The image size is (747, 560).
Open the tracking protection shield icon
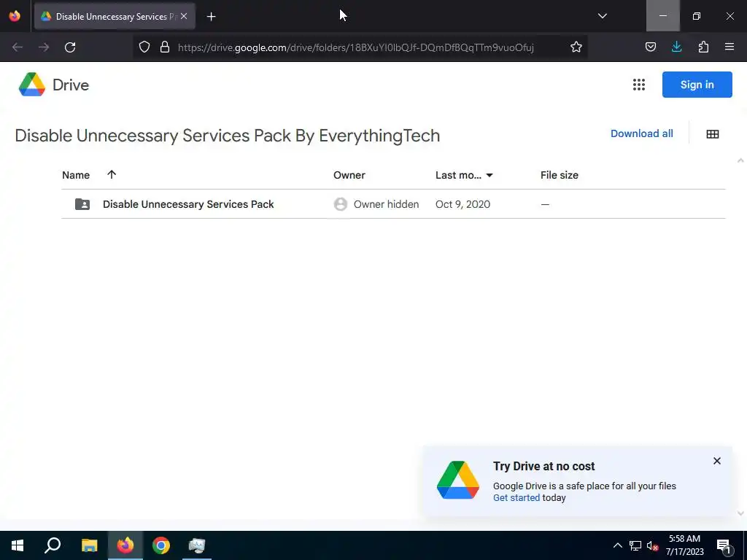click(144, 47)
